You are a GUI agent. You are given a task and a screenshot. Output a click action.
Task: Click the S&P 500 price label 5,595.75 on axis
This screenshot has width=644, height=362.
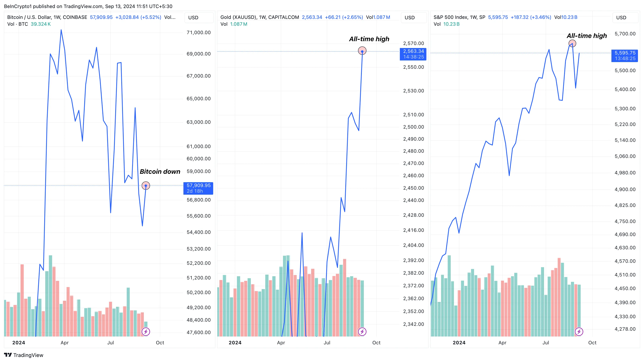(x=625, y=56)
